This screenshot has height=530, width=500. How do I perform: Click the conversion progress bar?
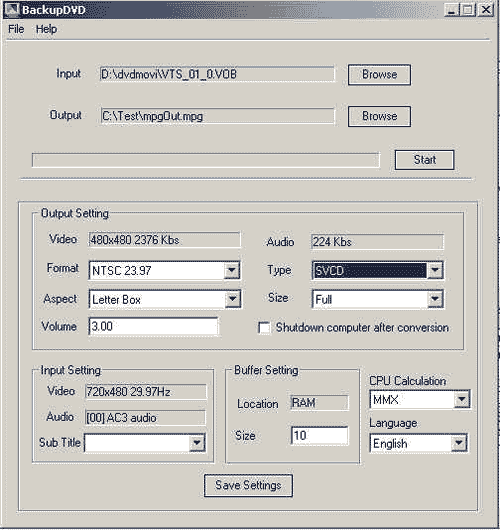click(x=206, y=160)
